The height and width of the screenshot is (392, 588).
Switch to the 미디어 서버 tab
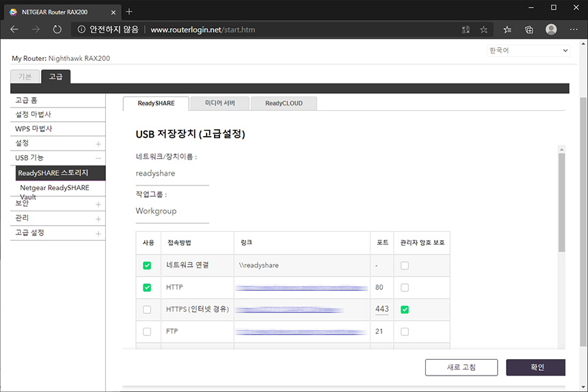click(x=219, y=103)
